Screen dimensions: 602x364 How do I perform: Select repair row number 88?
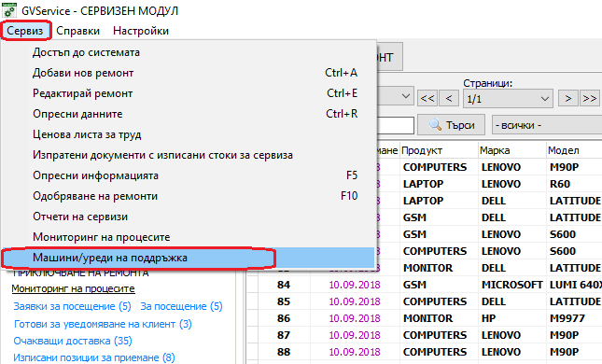pyautogui.click(x=284, y=352)
